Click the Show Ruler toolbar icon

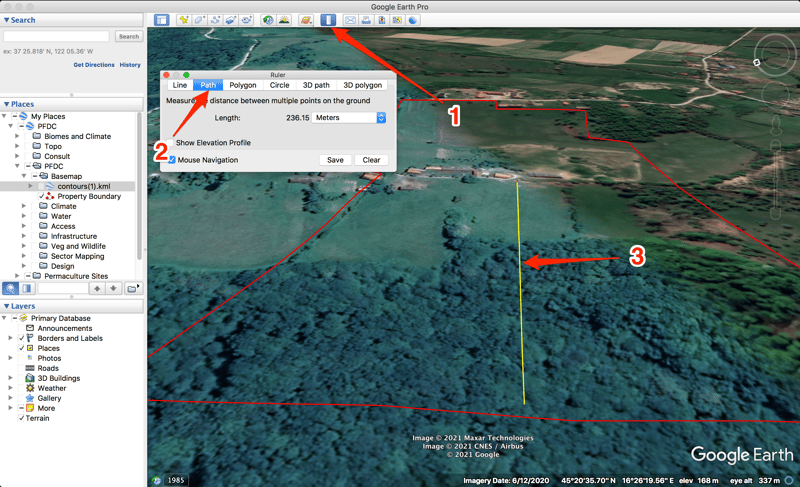[328, 20]
